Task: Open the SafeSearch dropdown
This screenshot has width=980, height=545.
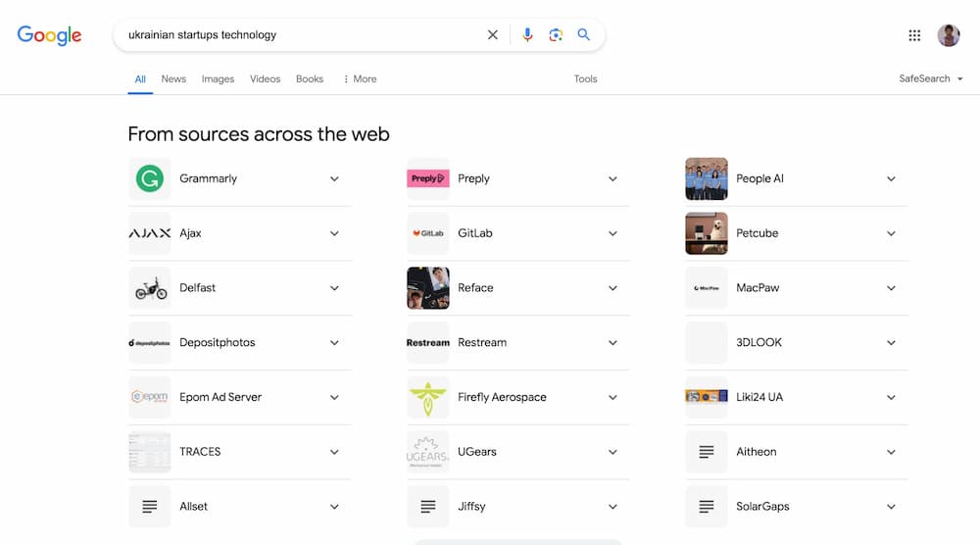Action: click(x=931, y=78)
